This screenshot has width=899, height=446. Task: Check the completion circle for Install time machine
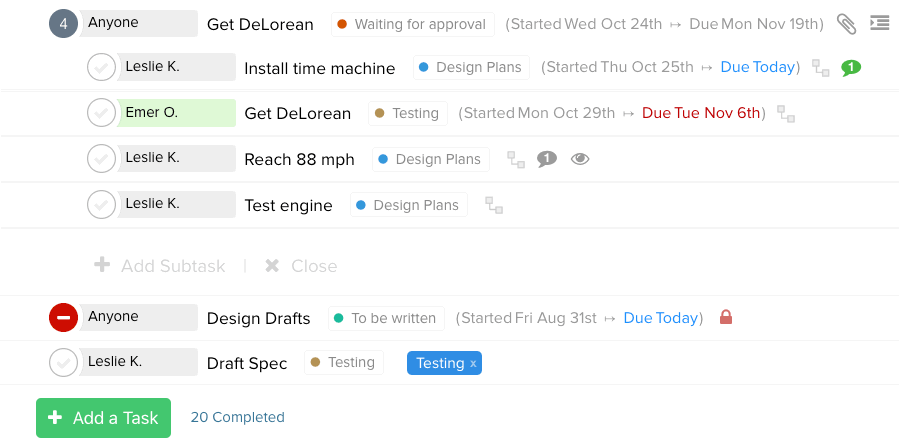101,67
